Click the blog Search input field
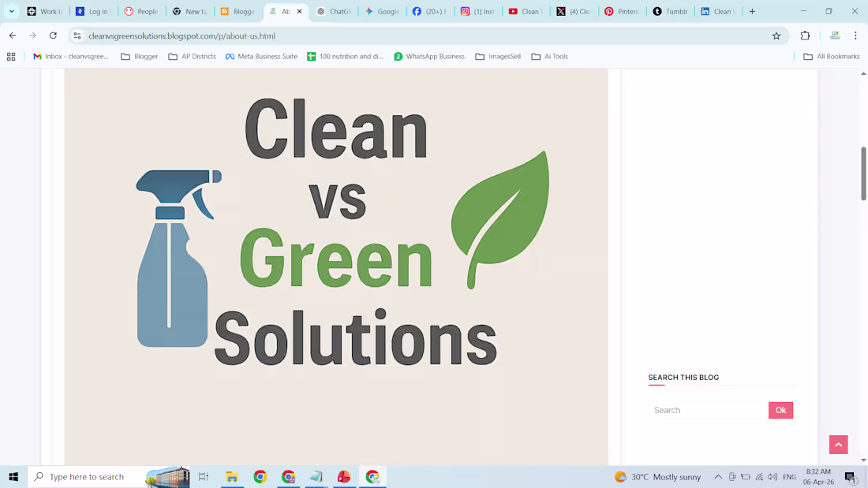868x488 pixels. 710,410
